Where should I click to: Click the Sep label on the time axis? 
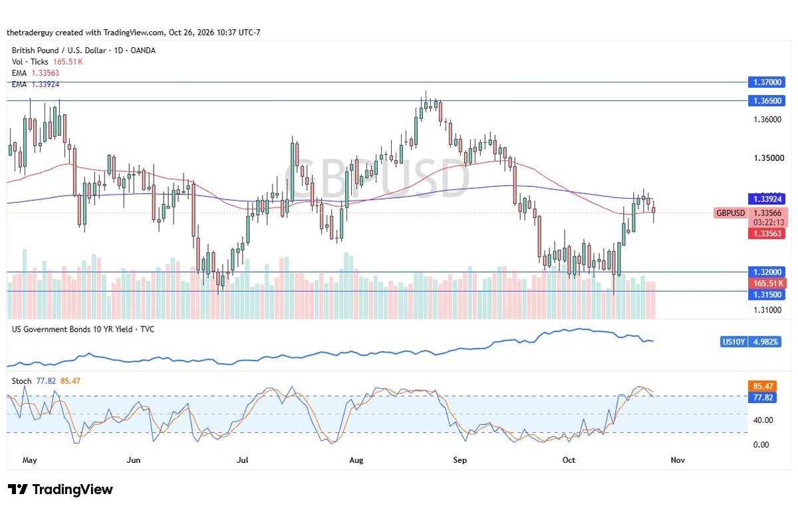pyautogui.click(x=460, y=460)
